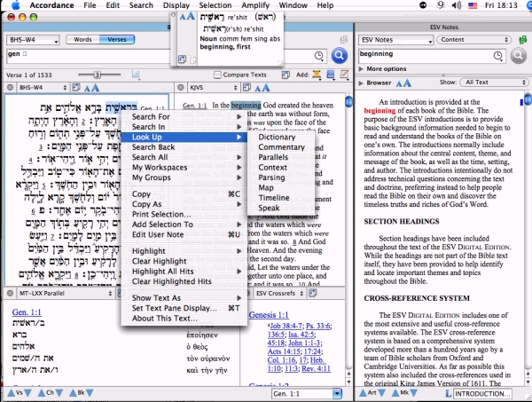Open the John 1:1-3 cross reference
This screenshot has width=532, height=402.
304,343
